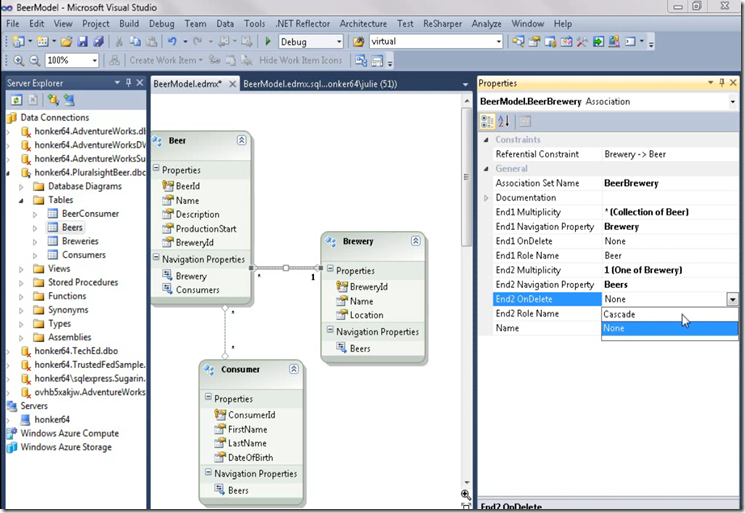Click the Alphabetical sort icon in Properties
Viewport: 745px width, 513px height.
click(x=504, y=122)
